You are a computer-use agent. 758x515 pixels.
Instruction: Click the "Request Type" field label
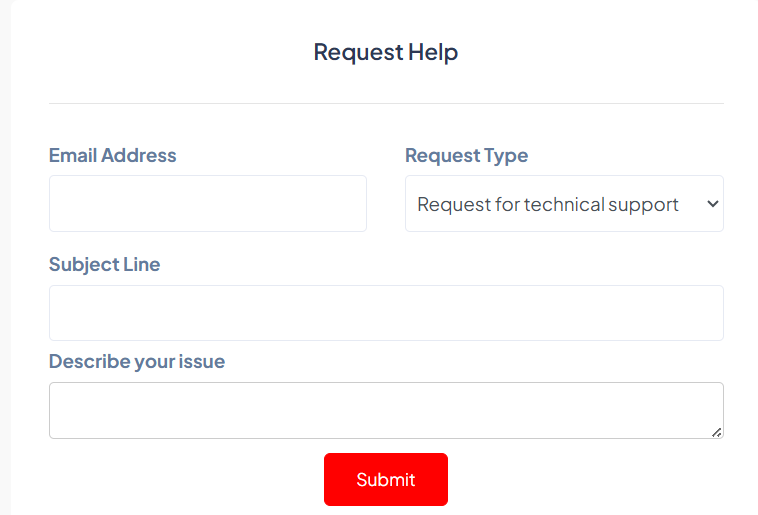(466, 156)
